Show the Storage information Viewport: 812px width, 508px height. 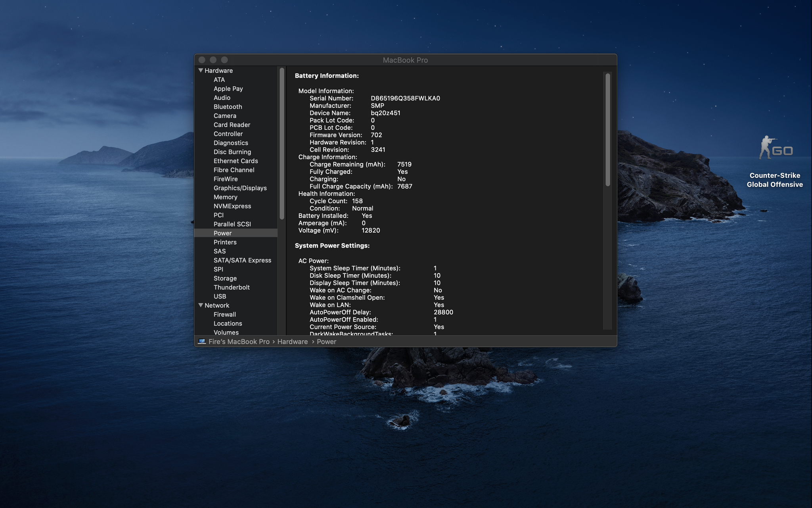click(x=225, y=279)
